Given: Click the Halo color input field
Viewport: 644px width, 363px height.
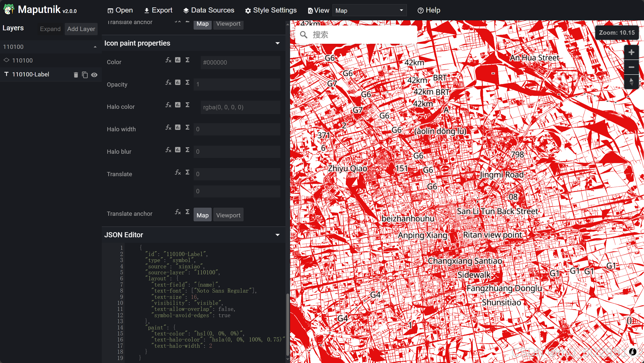Looking at the screenshot, I should tap(240, 107).
